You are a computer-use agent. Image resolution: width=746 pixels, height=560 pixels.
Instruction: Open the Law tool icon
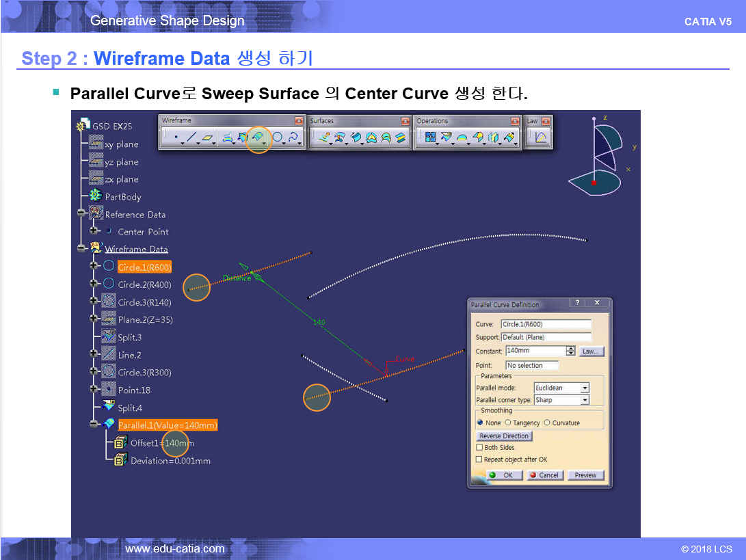pyautogui.click(x=540, y=138)
